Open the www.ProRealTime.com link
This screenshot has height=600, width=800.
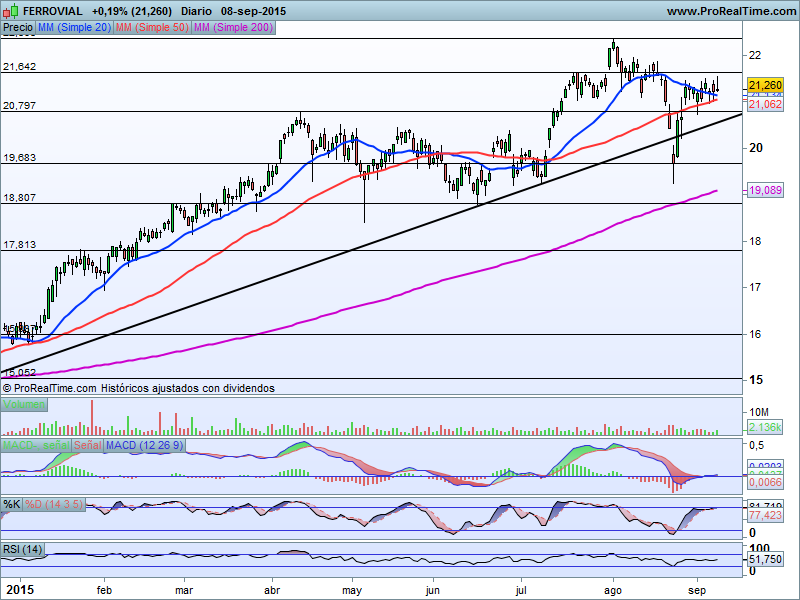click(731, 11)
